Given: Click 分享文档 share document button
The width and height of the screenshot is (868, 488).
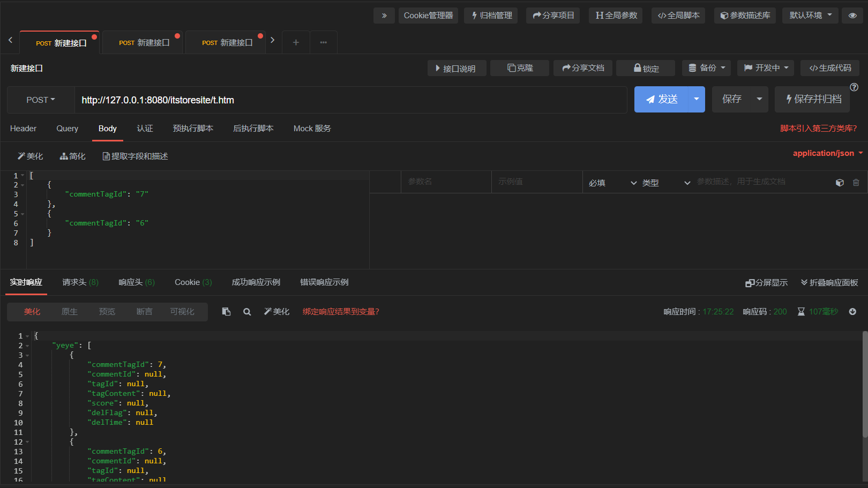Looking at the screenshot, I should click(583, 68).
